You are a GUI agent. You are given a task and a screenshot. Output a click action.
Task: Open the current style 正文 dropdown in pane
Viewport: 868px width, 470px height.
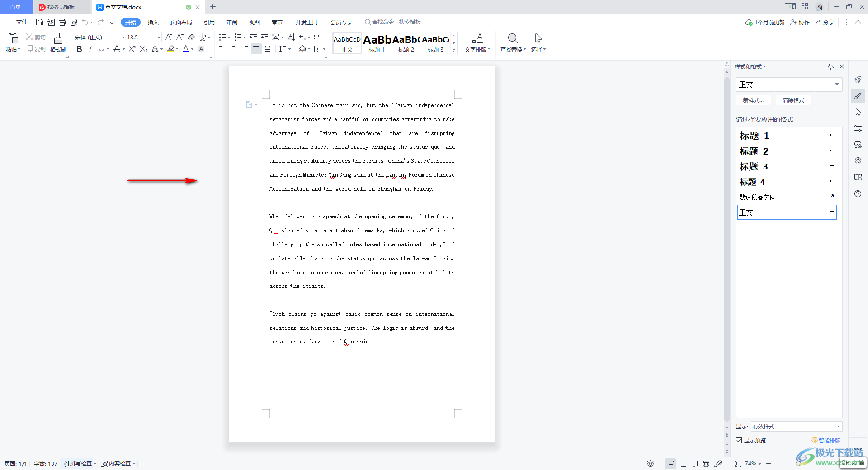pos(837,84)
